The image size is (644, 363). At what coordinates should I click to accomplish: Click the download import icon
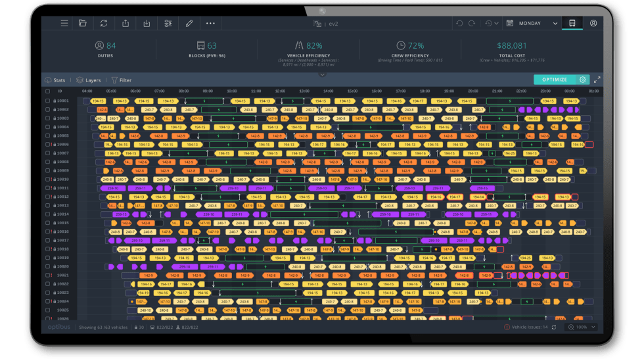click(x=147, y=23)
